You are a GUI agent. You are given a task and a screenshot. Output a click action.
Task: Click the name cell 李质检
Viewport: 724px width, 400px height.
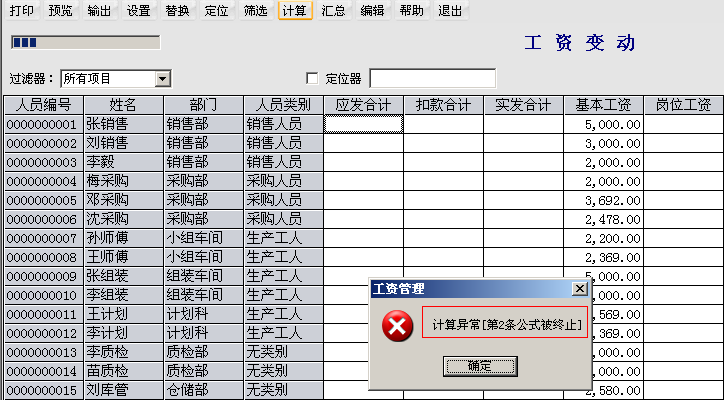(x=124, y=352)
